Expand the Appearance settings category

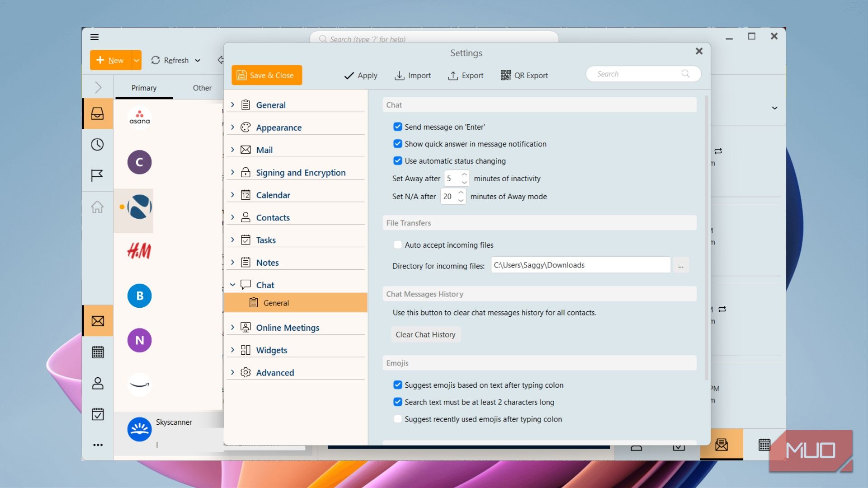232,127
